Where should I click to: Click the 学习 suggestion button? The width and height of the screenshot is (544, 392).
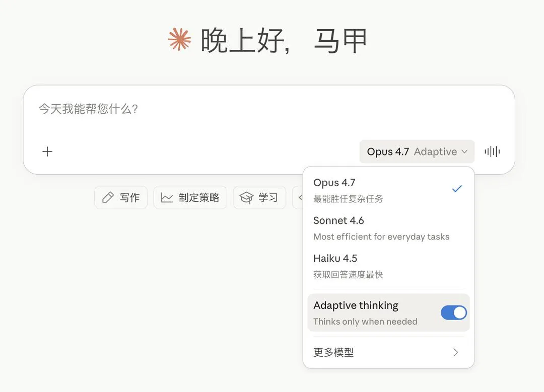259,198
